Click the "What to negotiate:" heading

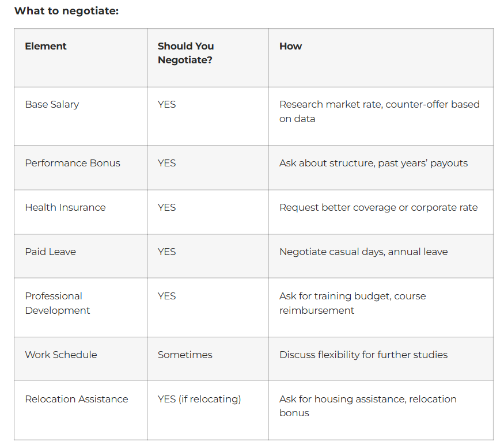66,11
